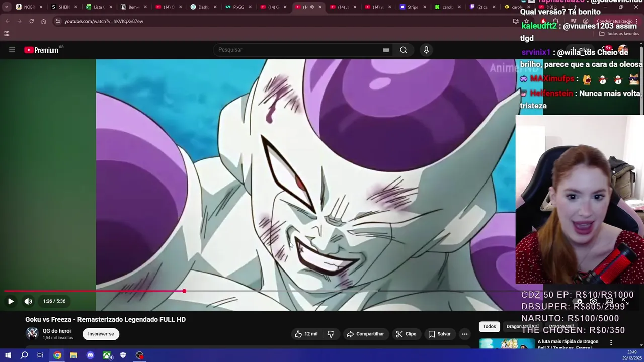Open Windows taskbar search
The height and width of the screenshot is (362, 644).
(x=24, y=355)
